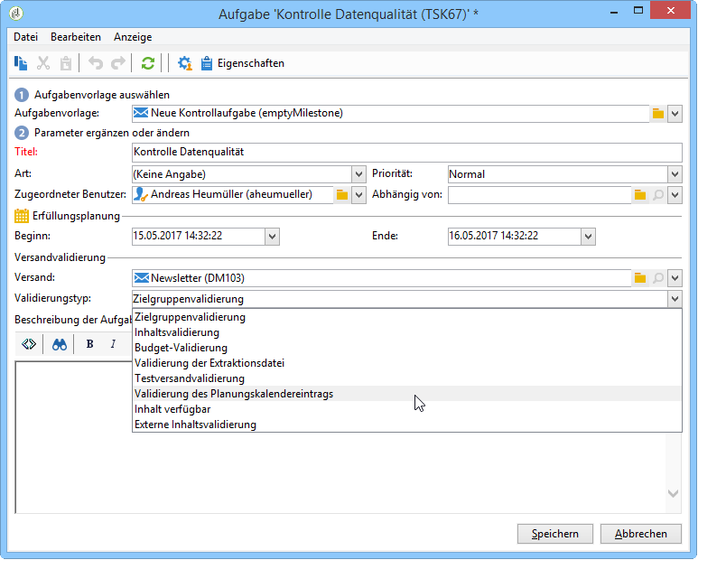Click into the Titel input field

[x=407, y=153]
